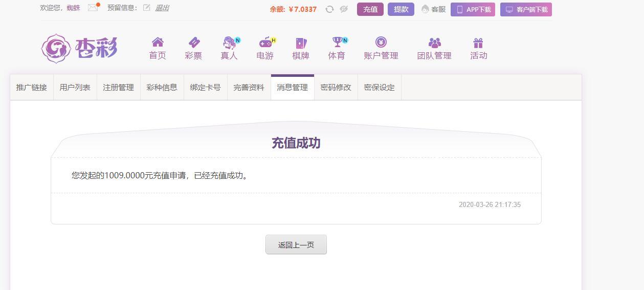Open the mail envelope notification icon
The height and width of the screenshot is (290, 644).
click(93, 7)
